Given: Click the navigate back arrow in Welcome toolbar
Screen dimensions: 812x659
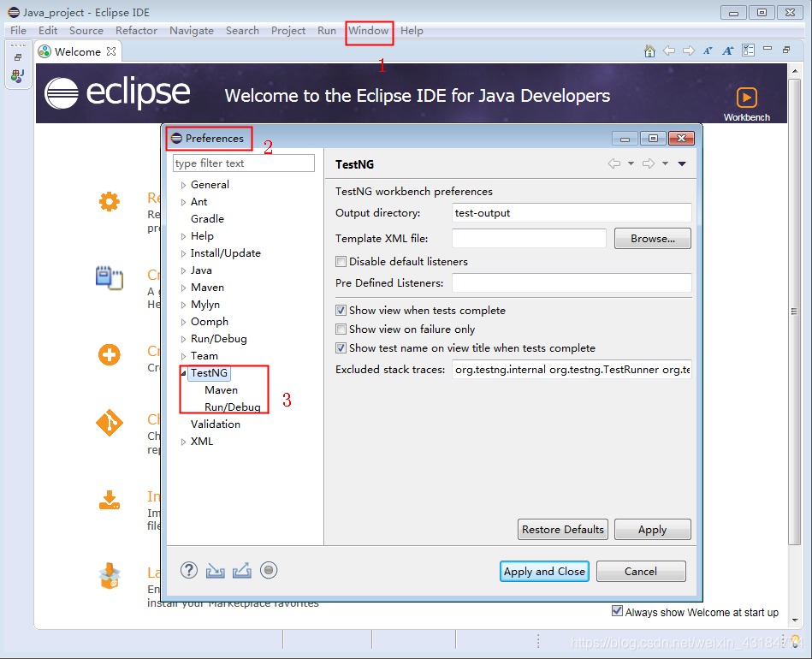Looking at the screenshot, I should point(669,50).
